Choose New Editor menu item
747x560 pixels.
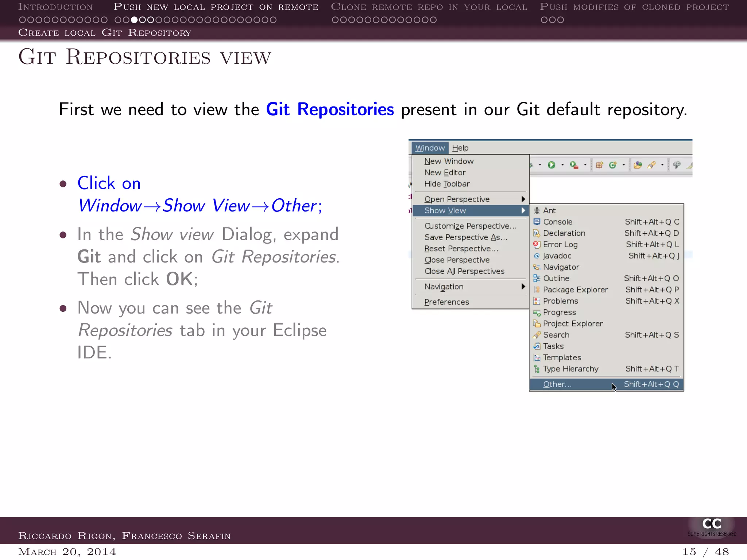[x=471, y=172]
